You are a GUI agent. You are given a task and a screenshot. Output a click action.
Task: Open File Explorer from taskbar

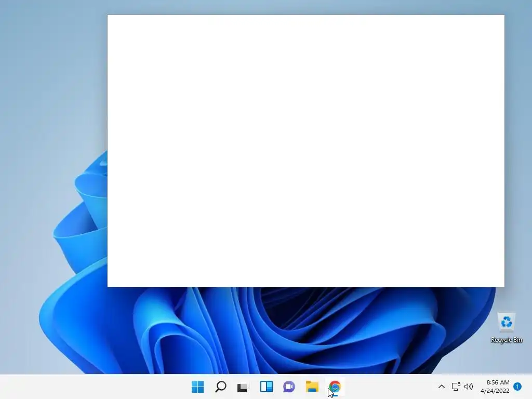pyautogui.click(x=312, y=387)
